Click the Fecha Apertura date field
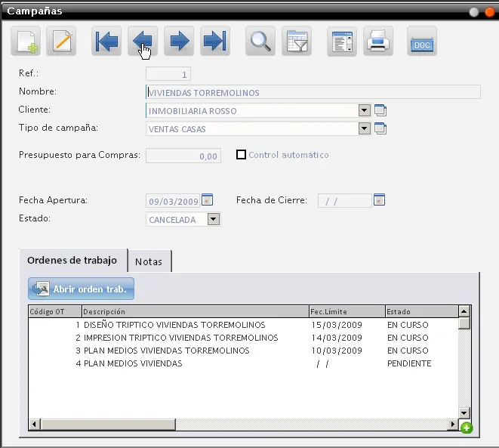This screenshot has width=499, height=448. (x=173, y=201)
